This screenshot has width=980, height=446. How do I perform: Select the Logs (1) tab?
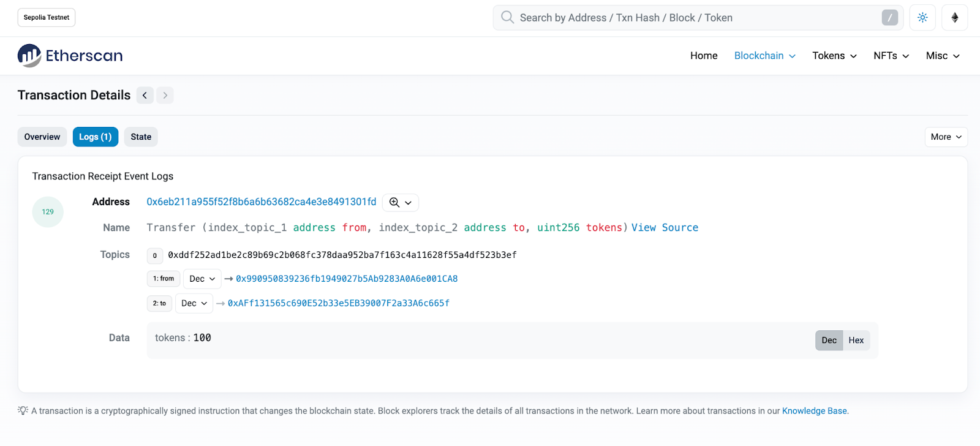click(x=96, y=137)
